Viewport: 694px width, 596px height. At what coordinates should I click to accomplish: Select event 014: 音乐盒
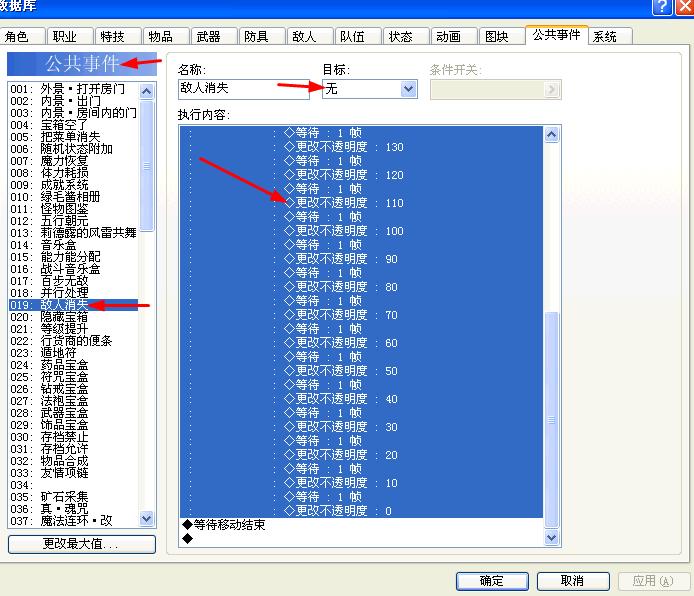coord(73,245)
